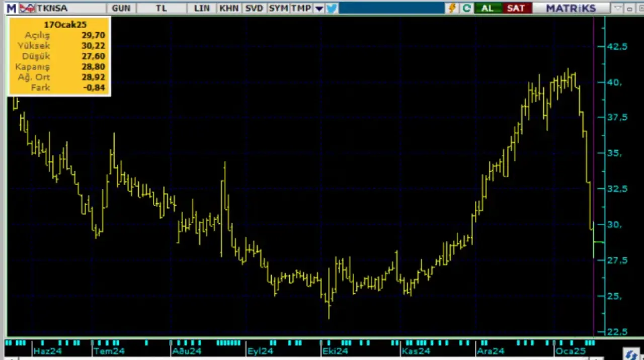This screenshot has height=360, width=644.
Task: Click the 30 price axis label
Action: pyautogui.click(x=615, y=225)
